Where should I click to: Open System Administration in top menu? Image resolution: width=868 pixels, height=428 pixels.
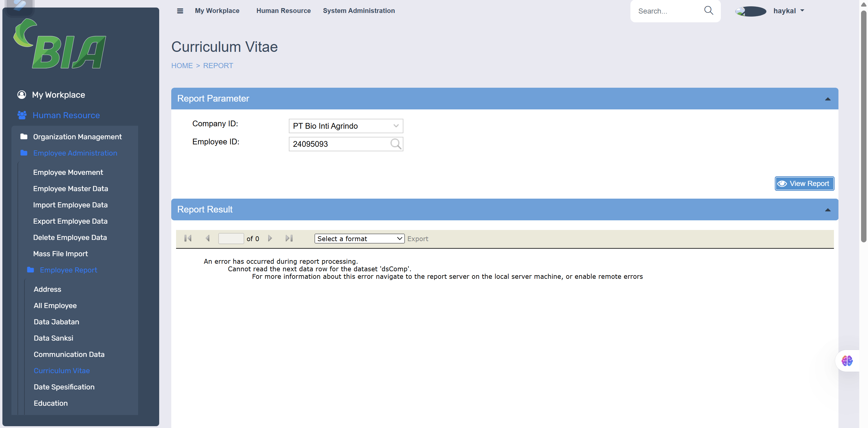click(x=358, y=11)
